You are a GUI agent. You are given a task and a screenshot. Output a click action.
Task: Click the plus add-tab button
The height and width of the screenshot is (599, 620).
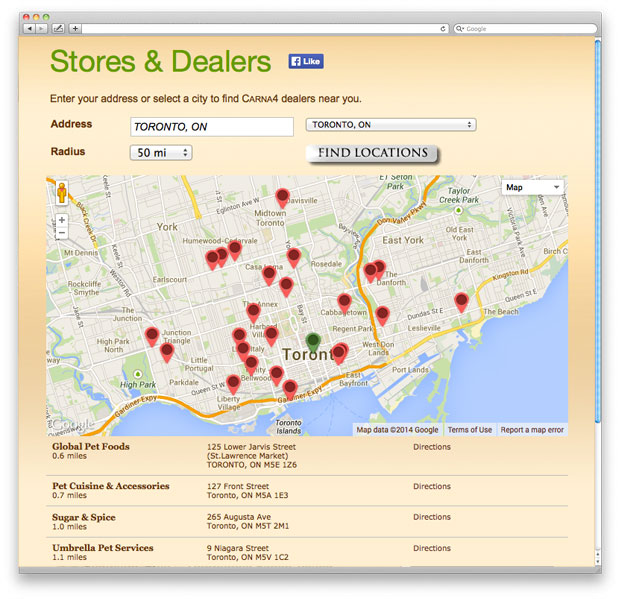pos(75,28)
